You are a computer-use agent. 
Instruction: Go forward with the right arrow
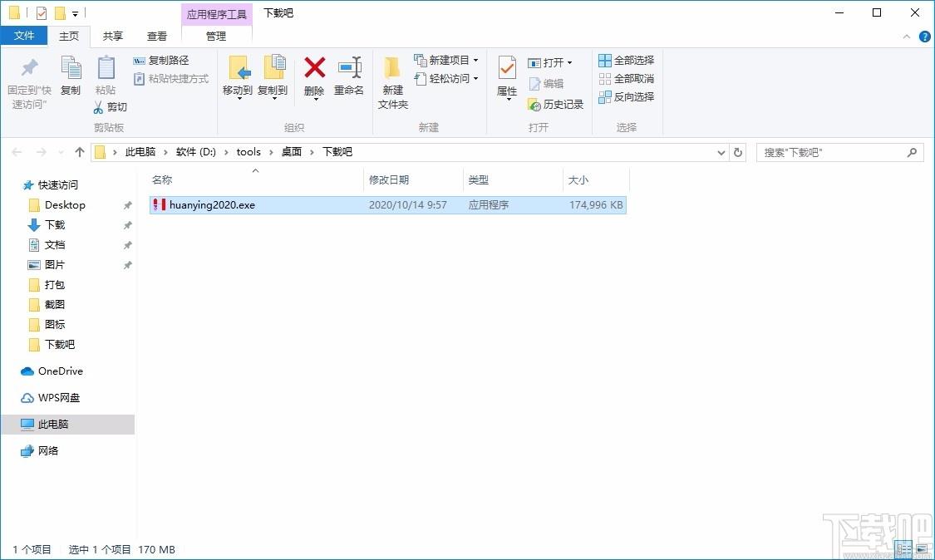coord(42,153)
